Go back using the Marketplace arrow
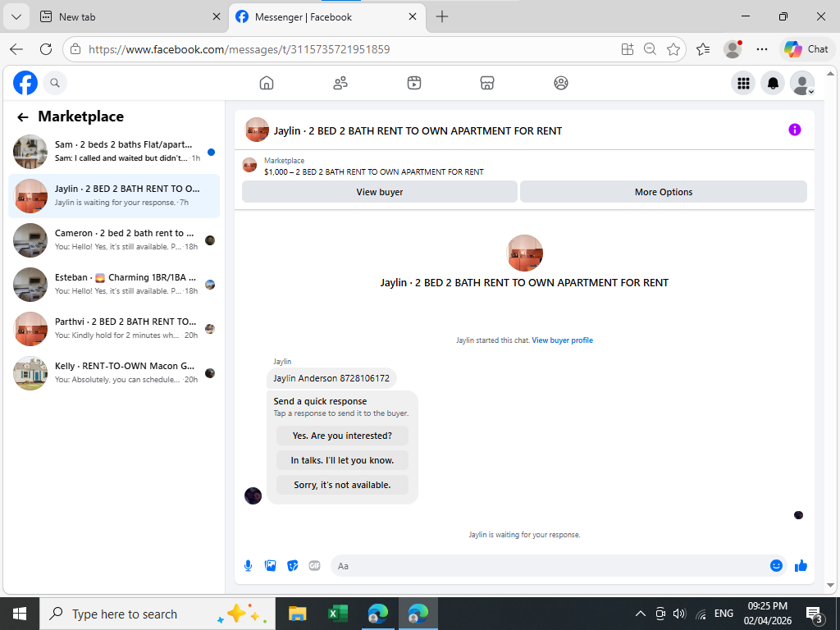The height and width of the screenshot is (630, 840). [x=22, y=116]
